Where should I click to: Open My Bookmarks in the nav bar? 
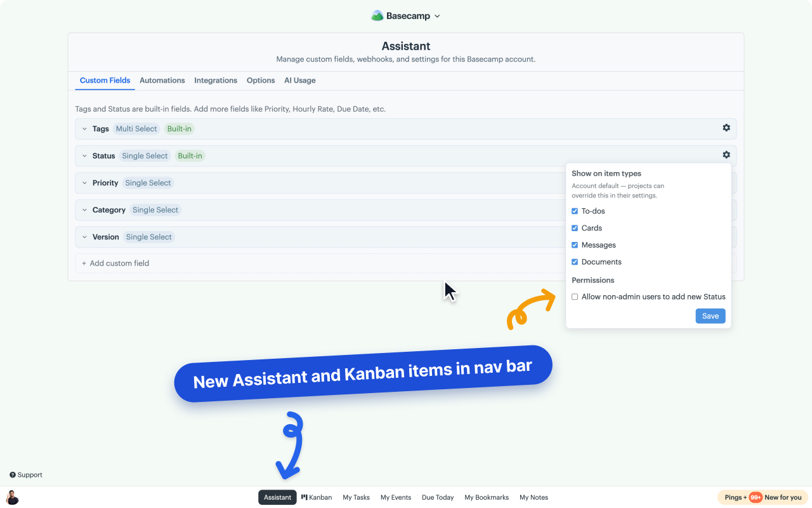coord(487,497)
